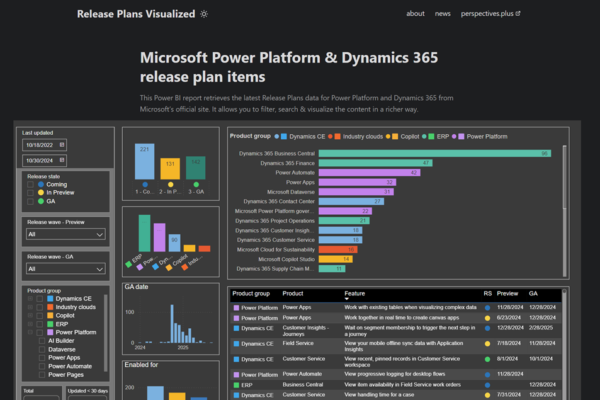Sort table by Product group column

251,294
